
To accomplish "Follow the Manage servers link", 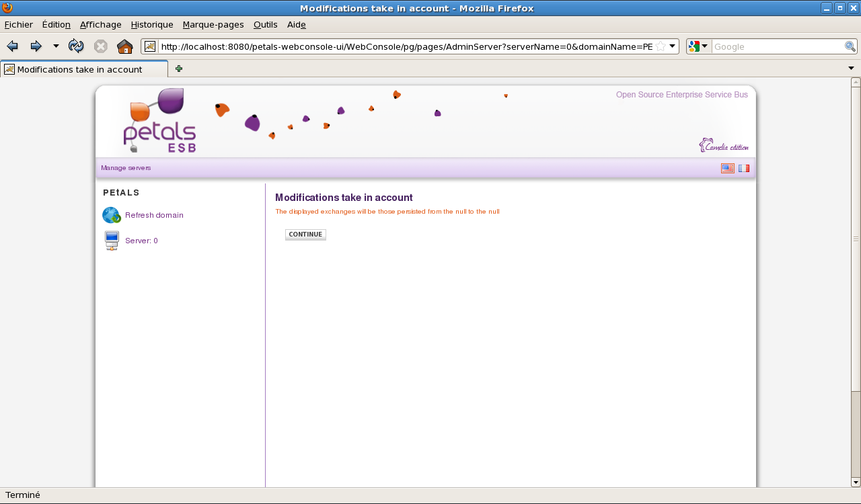I will pos(126,168).
